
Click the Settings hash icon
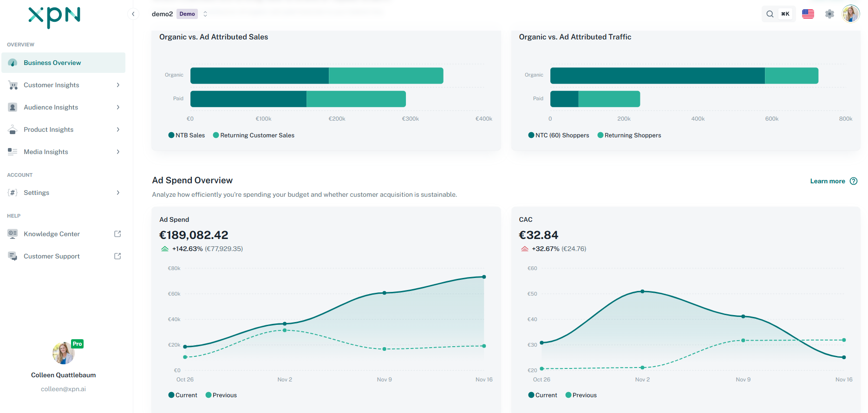pyautogui.click(x=13, y=193)
